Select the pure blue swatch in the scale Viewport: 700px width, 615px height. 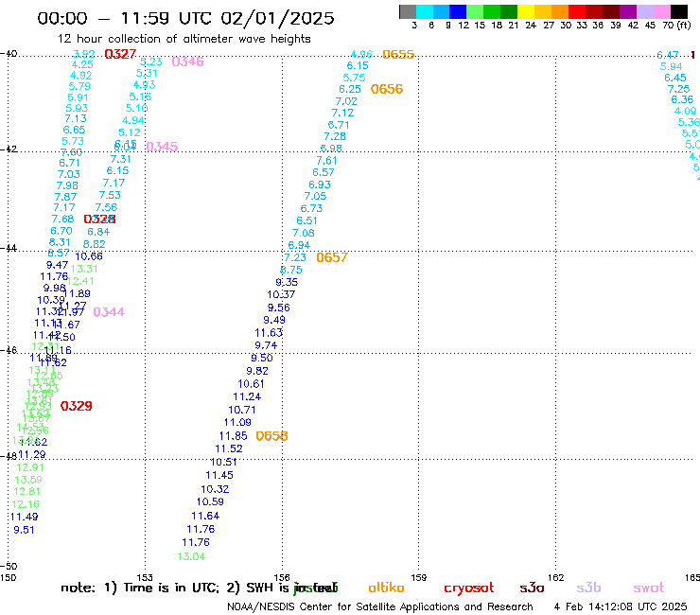tap(459, 11)
